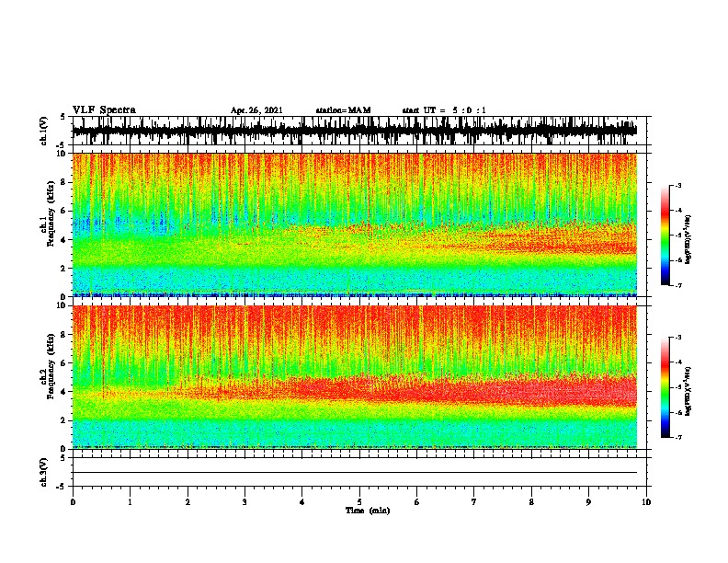Image resolution: width=728 pixels, height=563 pixels.
Task: Click the "8" minute tick on the time axis
Action: pos(531,502)
